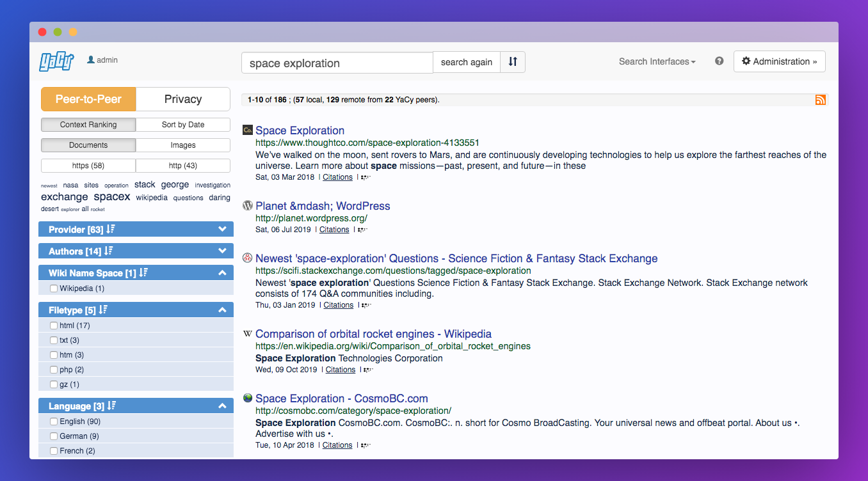Open the Search Interfaces dropdown

tap(657, 61)
